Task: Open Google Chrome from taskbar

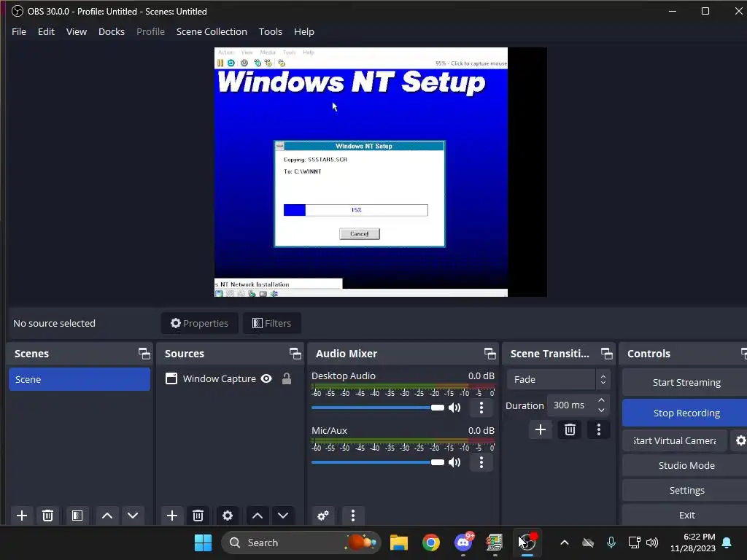Action: (430, 542)
